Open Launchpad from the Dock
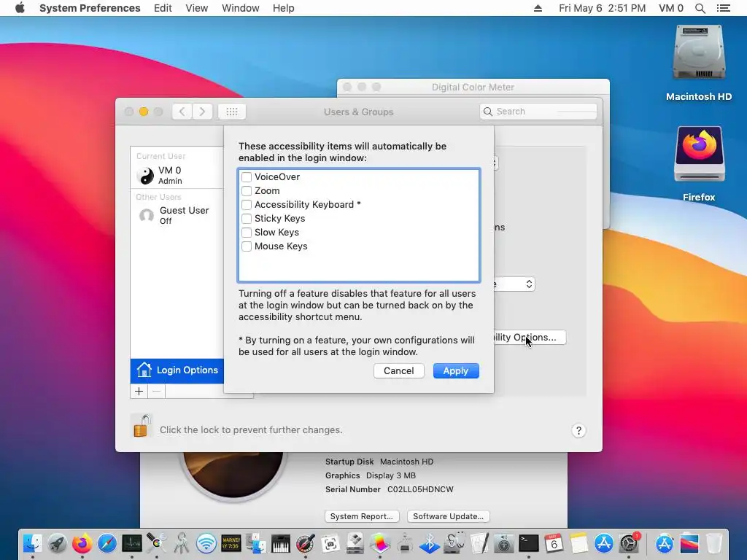 coord(57,543)
